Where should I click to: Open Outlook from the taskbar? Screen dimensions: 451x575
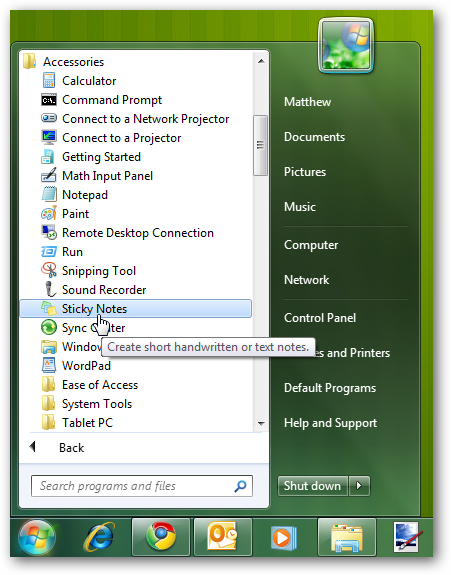point(223,537)
